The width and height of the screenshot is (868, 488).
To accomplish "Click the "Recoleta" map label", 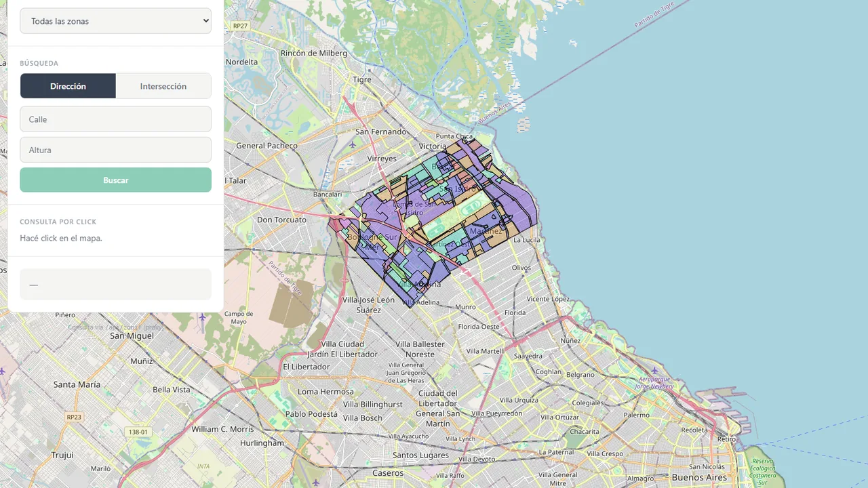I will pyautogui.click(x=694, y=430).
